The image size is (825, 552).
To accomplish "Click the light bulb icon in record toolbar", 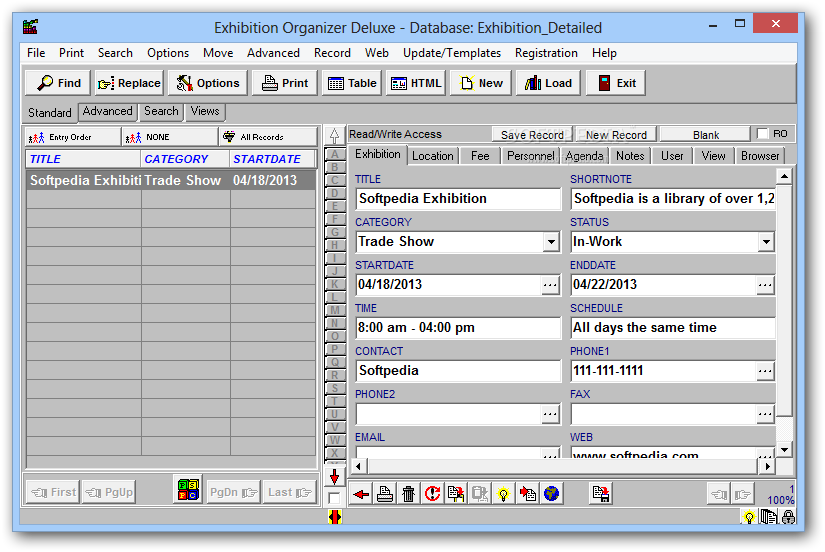I will coord(503,494).
